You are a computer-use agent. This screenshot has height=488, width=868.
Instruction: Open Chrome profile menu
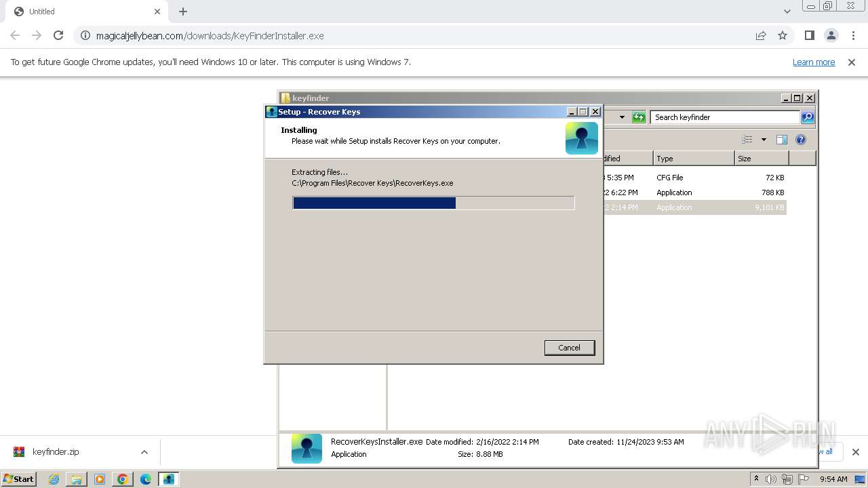831,35
